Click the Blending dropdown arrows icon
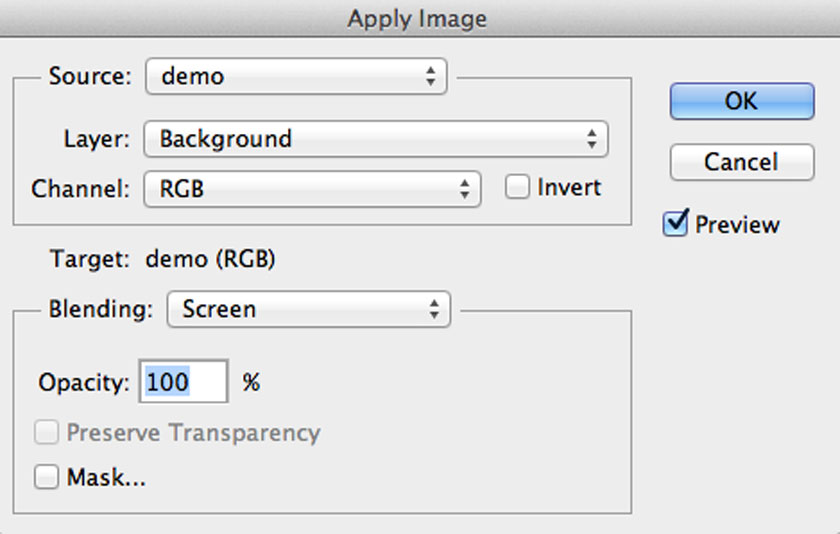Viewport: 840px width, 534px height. (434, 309)
